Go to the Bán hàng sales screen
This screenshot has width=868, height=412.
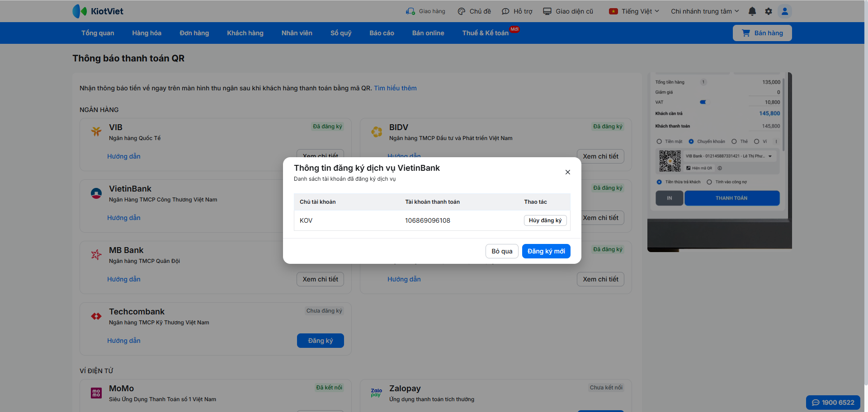click(762, 33)
